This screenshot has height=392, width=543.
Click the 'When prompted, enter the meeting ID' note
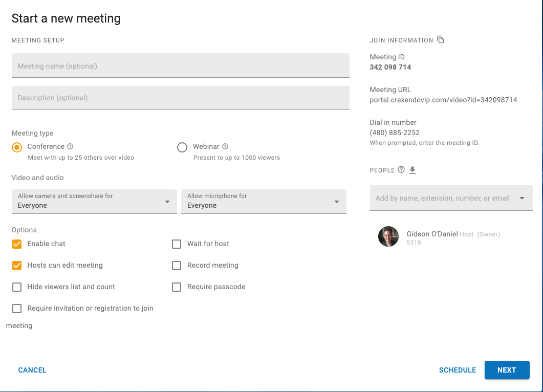pos(425,143)
